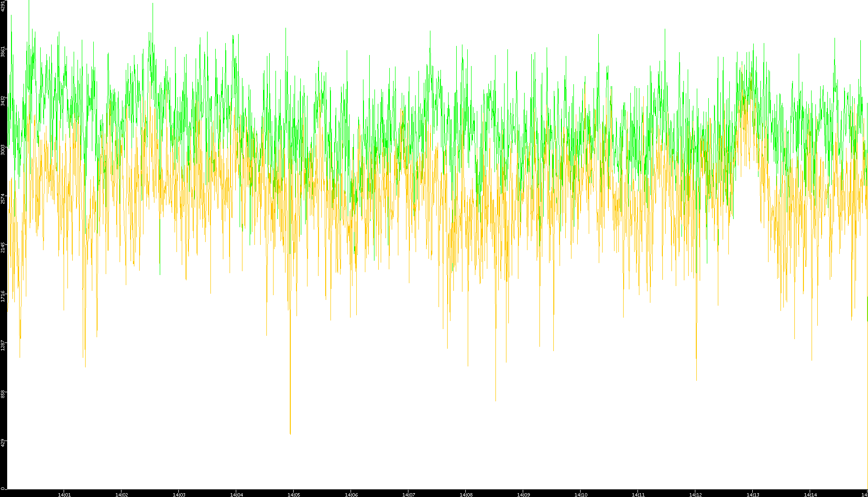Choose the 14:14 tick label on the x-axis
868x497 pixels.
[x=810, y=494]
